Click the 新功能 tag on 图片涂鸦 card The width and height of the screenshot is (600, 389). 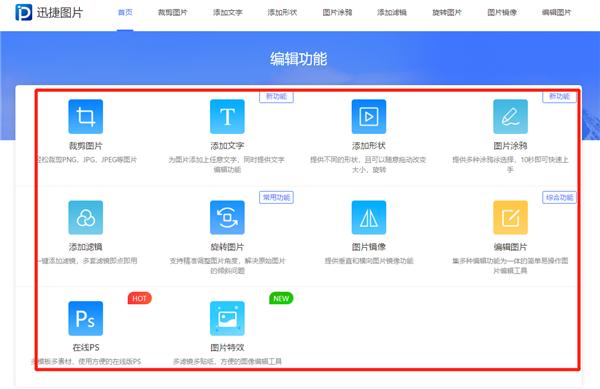(559, 96)
